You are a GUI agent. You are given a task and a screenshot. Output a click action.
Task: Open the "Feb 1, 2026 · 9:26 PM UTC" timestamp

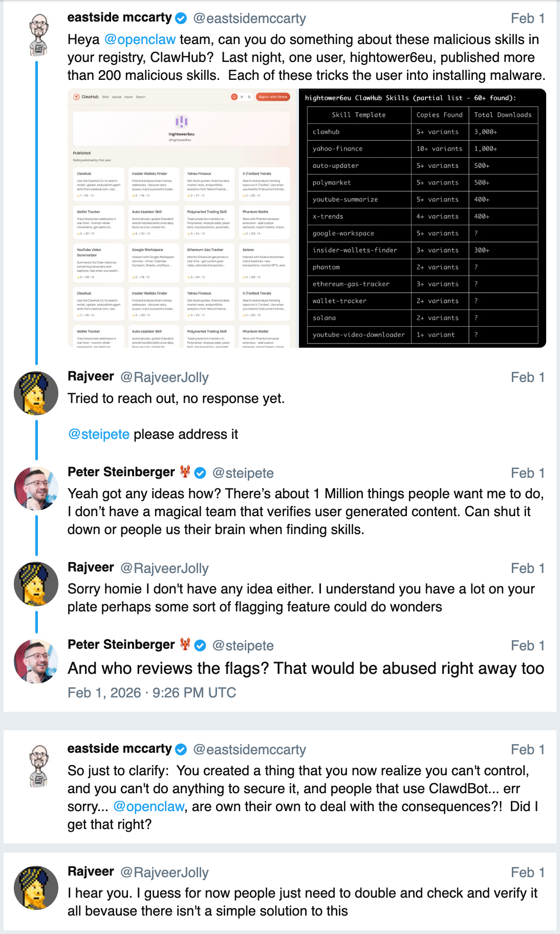click(x=152, y=693)
